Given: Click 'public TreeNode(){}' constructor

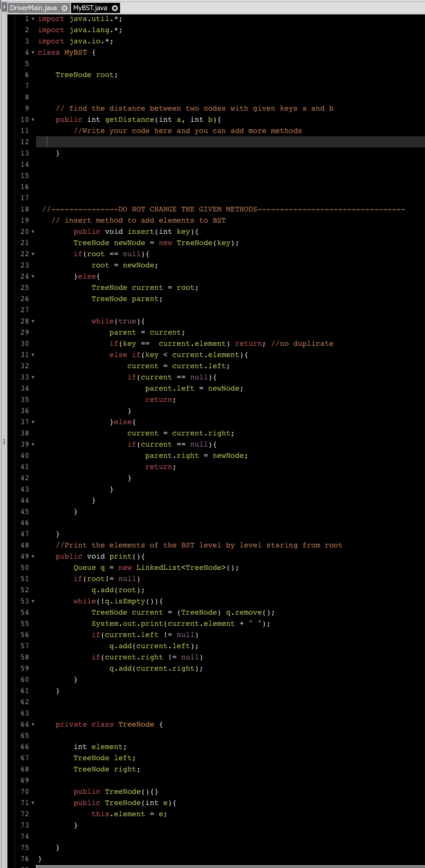Looking at the screenshot, I should [116, 791].
